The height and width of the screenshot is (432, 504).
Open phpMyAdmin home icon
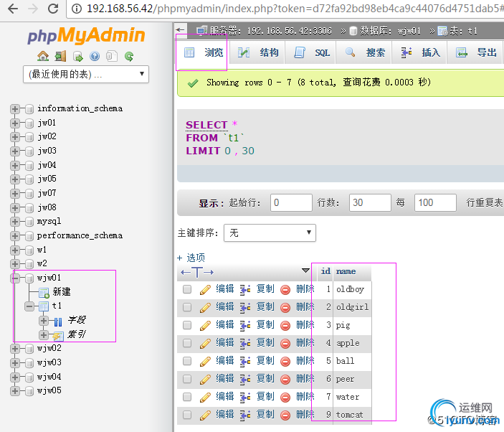click(43, 56)
